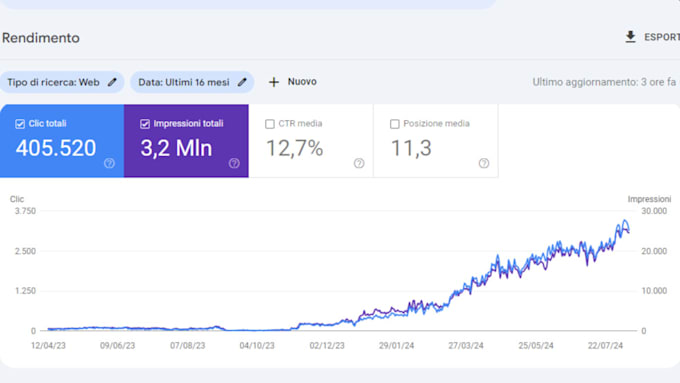Screen dimensions: 680x383
Task: Click the Ultimo aggiornamento: 3 ore fa text
Action: click(604, 82)
